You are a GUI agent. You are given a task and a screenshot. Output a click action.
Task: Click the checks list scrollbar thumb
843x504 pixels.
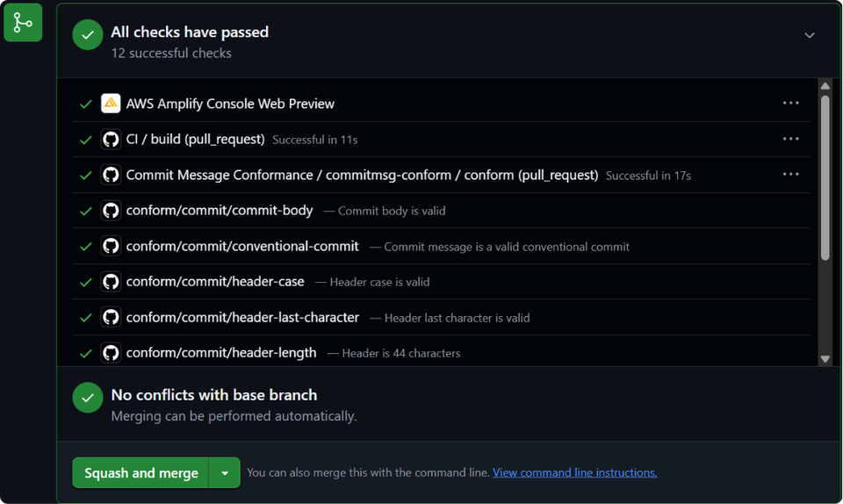click(825, 178)
